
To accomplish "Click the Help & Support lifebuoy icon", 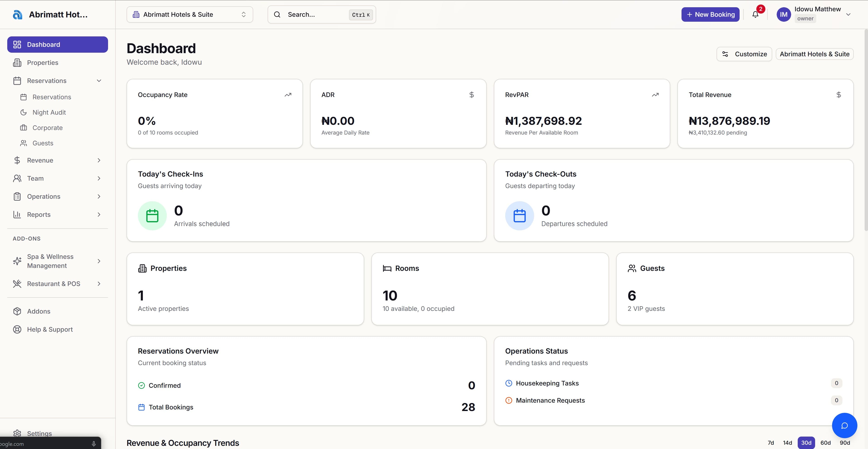I will [x=17, y=329].
